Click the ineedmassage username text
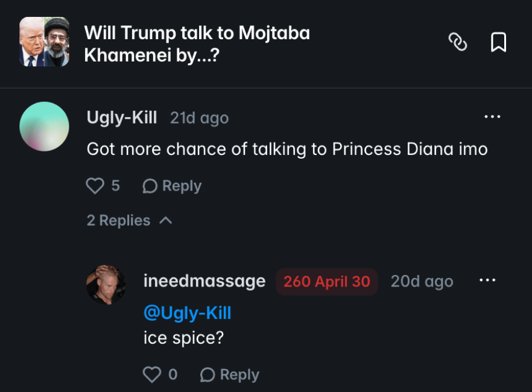532x392 pixels. [x=204, y=280]
